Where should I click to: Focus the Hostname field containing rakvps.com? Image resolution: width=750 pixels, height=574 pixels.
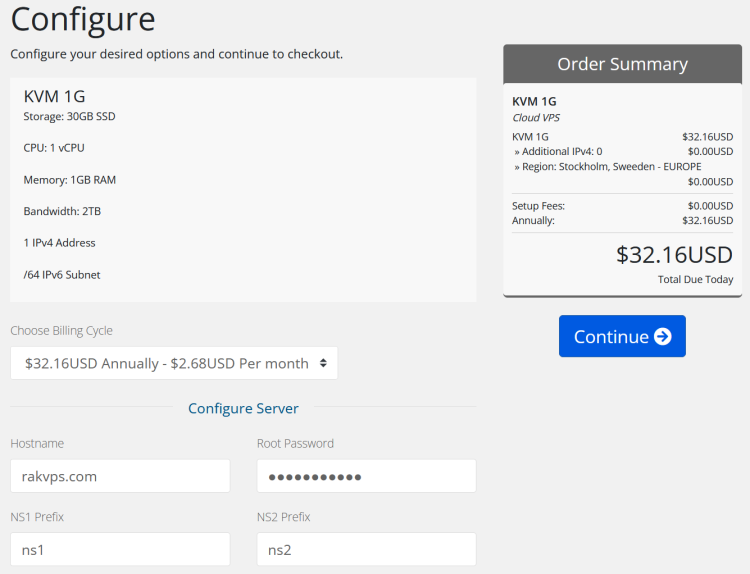(x=120, y=476)
